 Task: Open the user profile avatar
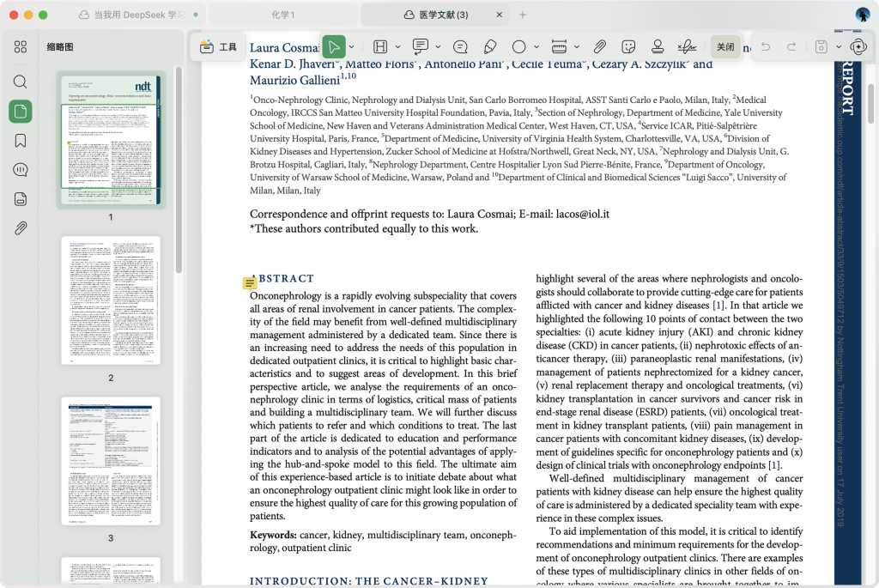click(x=862, y=15)
